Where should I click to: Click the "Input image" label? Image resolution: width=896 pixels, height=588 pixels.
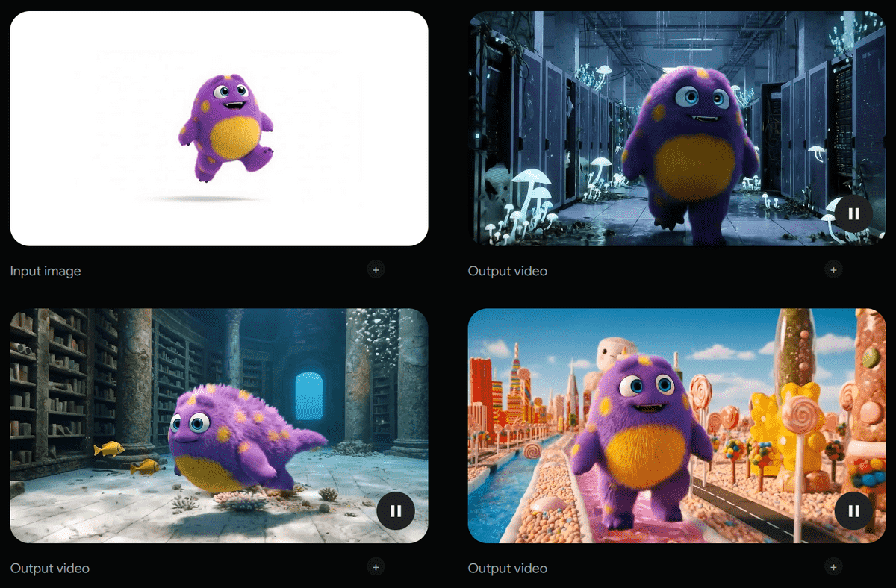(x=46, y=271)
